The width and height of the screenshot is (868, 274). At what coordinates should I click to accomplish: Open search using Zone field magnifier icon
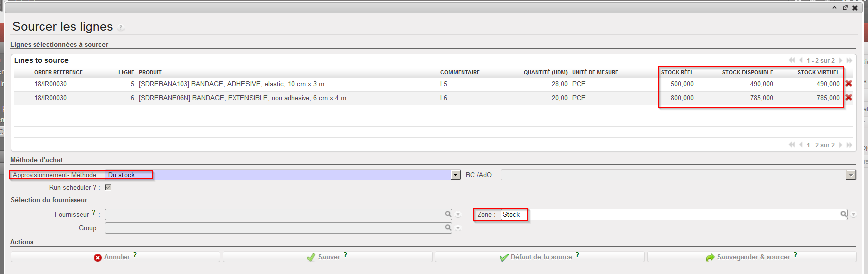(843, 214)
